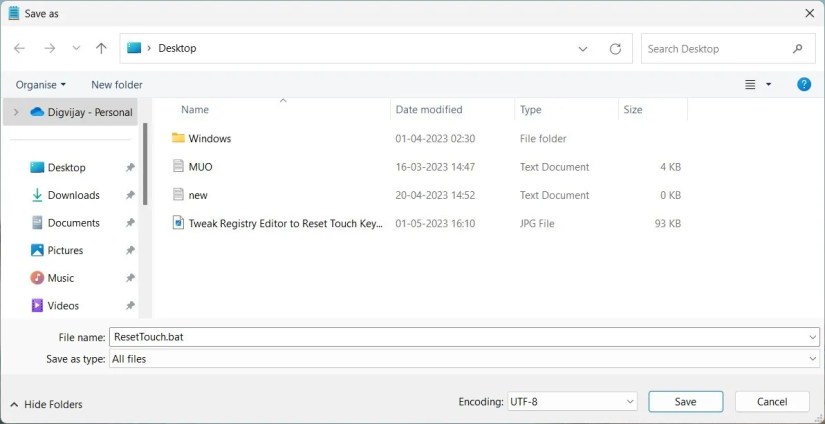Select the Windows folder
This screenshot has height=424, width=825.
pyautogui.click(x=209, y=139)
